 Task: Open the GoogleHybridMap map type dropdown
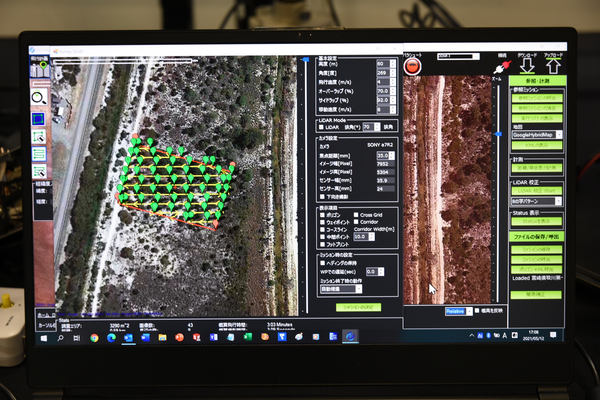point(537,135)
